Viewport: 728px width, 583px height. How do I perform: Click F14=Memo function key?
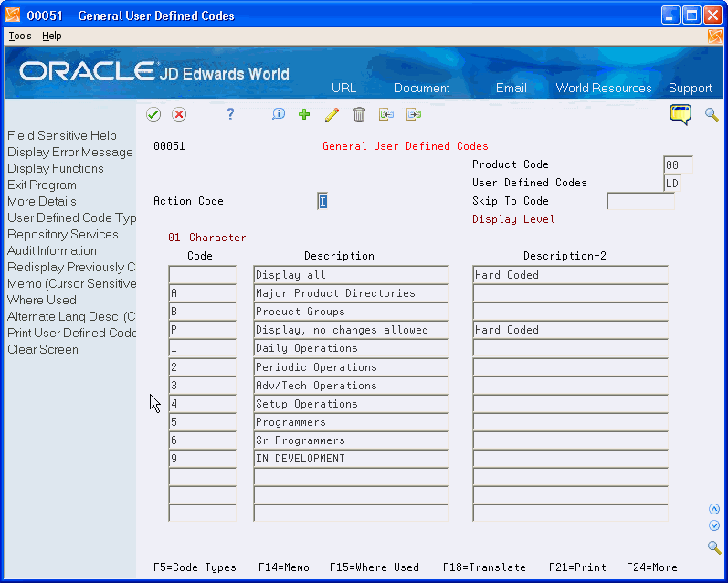click(284, 567)
